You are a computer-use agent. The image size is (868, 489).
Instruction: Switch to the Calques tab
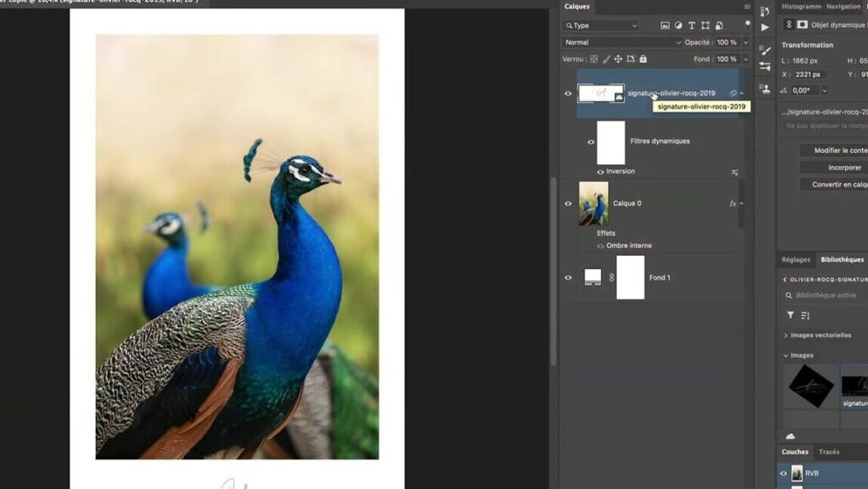coord(576,7)
